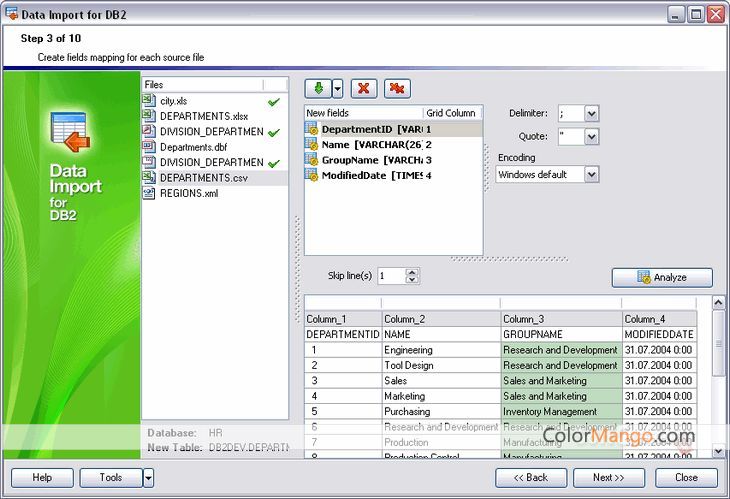Click the Column_4 header in preview grid
730x499 pixels.
click(660, 319)
